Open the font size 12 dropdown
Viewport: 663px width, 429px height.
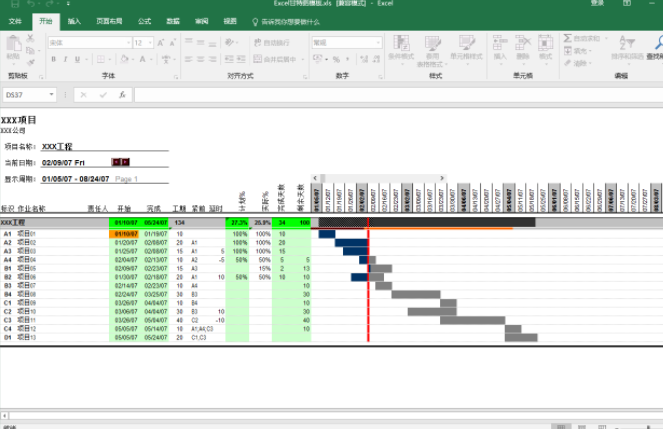coord(150,43)
